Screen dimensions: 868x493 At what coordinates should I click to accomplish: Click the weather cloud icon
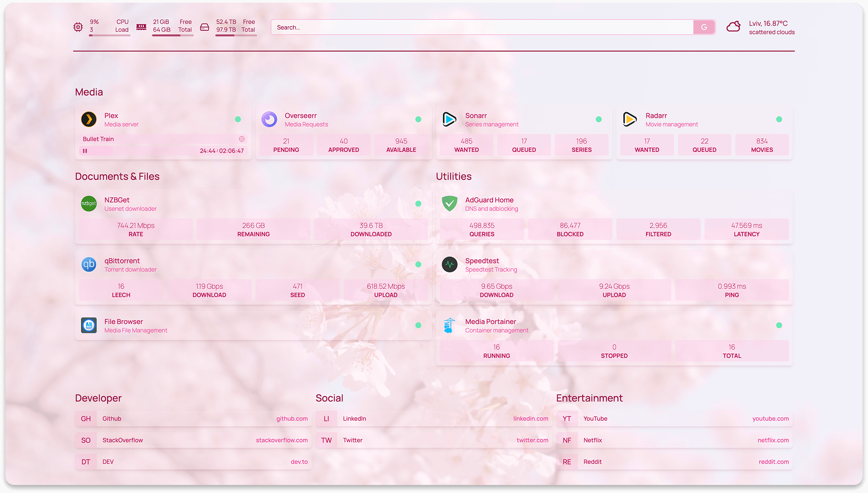(733, 27)
